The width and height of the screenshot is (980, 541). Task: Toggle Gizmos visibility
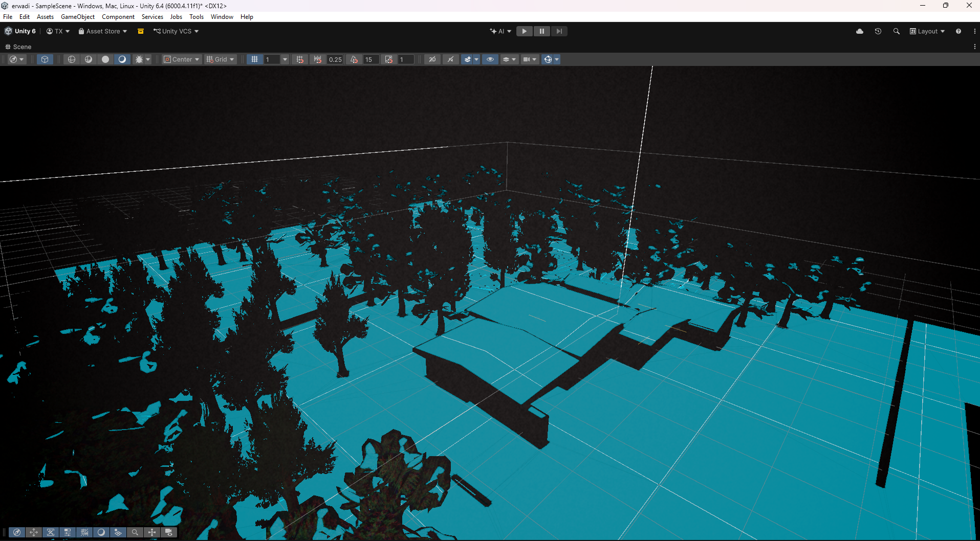[x=548, y=59]
